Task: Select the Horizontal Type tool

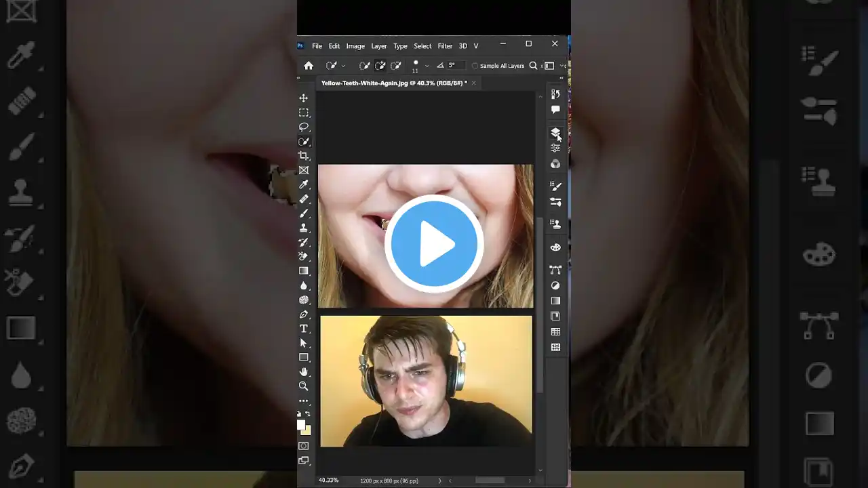Action: click(304, 329)
